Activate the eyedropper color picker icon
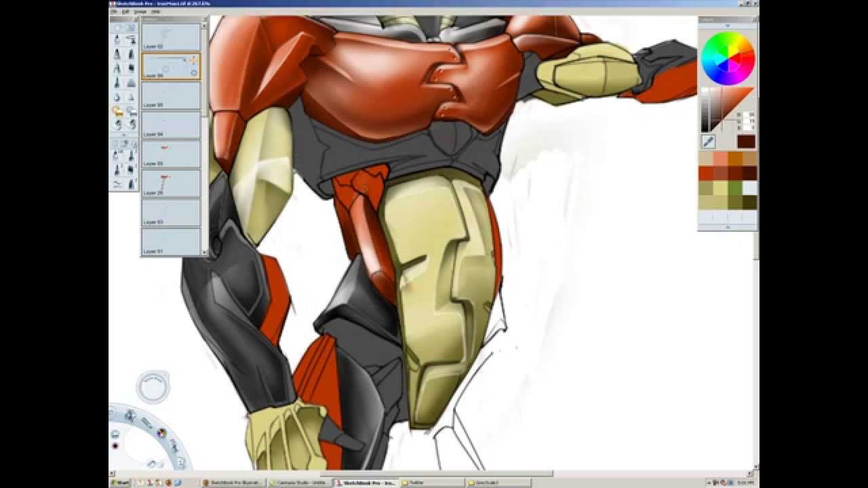 (709, 142)
